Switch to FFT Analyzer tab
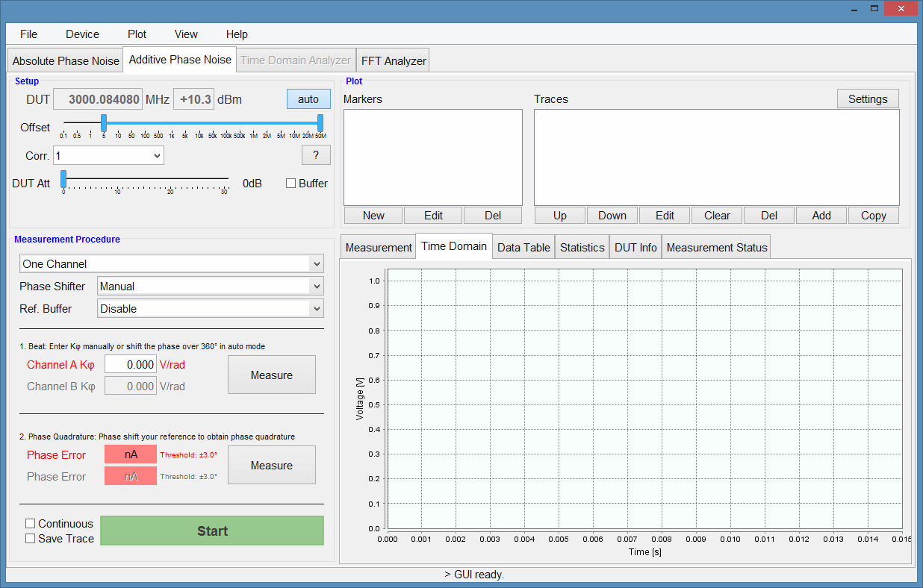The height and width of the screenshot is (588, 923). [394, 61]
